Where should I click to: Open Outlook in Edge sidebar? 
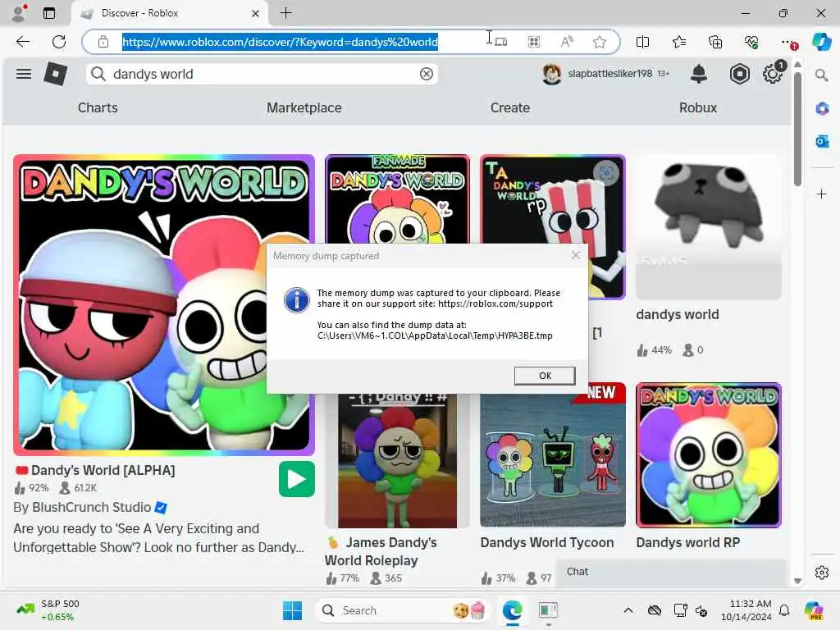click(x=822, y=141)
